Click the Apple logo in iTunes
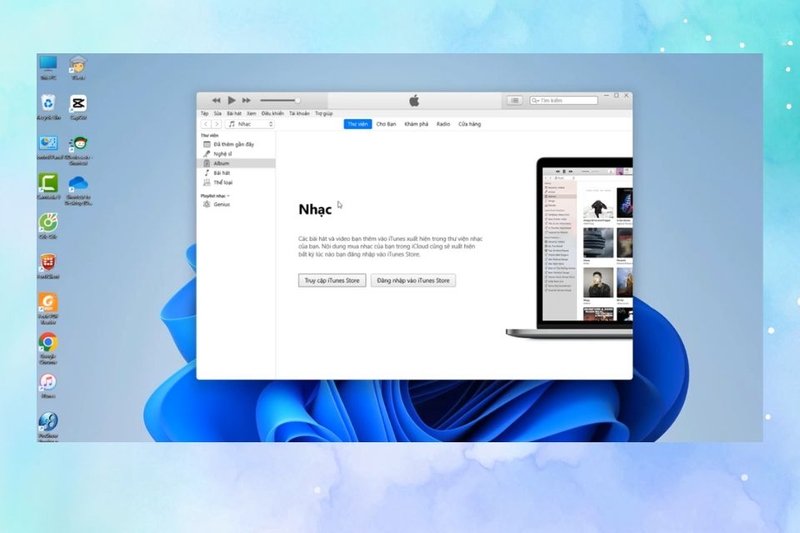 tap(414, 100)
